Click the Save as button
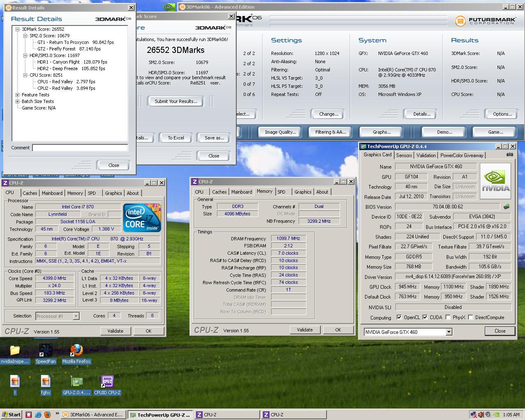Viewport: 525px width, 420px height. pyautogui.click(x=214, y=138)
